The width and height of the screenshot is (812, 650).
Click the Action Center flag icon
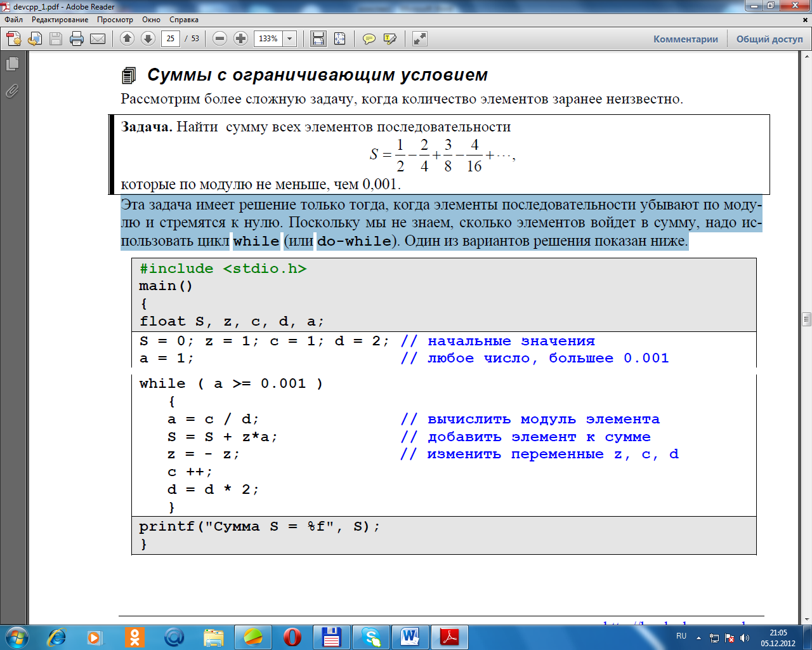(x=730, y=637)
